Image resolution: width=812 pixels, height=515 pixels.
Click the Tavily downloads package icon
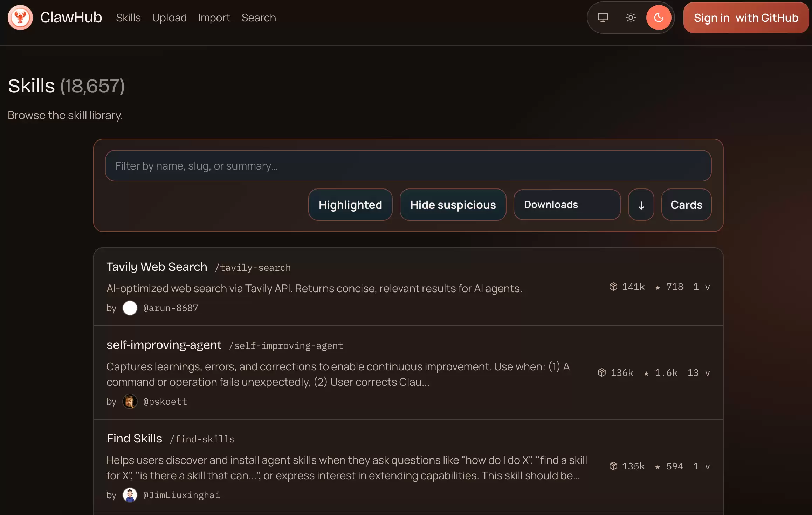(x=613, y=287)
